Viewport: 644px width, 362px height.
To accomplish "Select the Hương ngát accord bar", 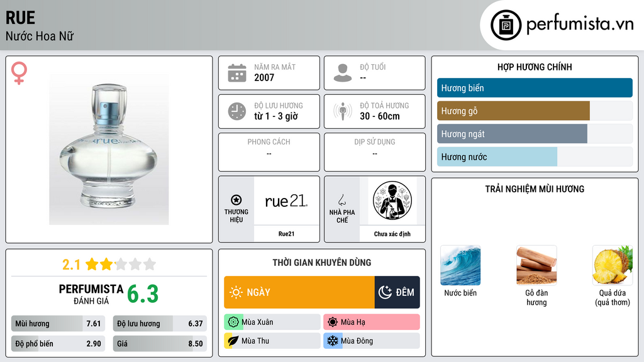I will coord(535,134).
